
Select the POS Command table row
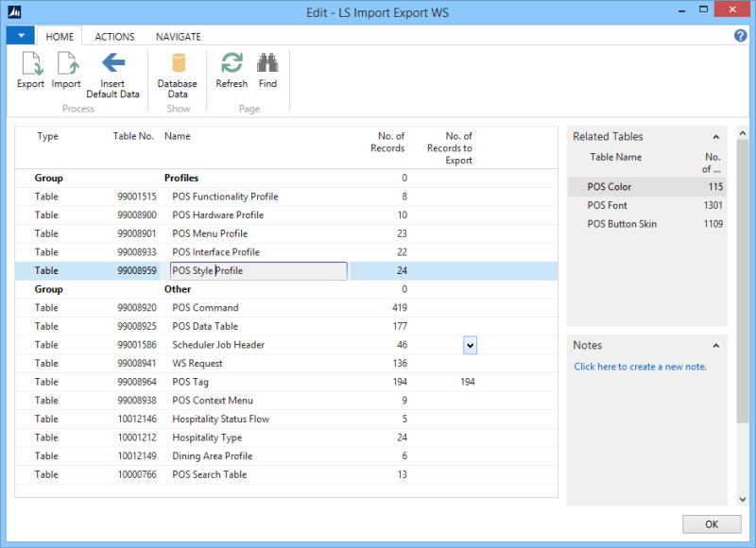pyautogui.click(x=205, y=308)
